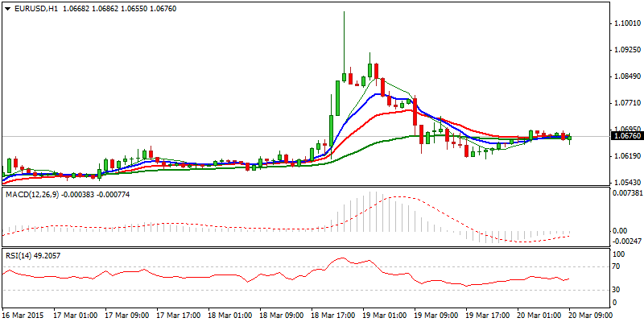Click RSI scale level 70
Image resolution: width=644 pixels, height=322 pixels.
617,266
